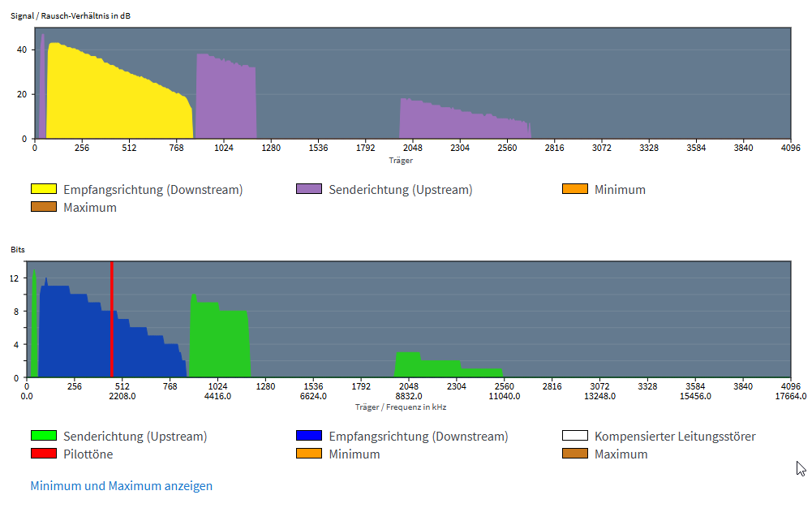Click the 'Bits' chart title
This screenshot has height=508, width=812.
point(18,249)
